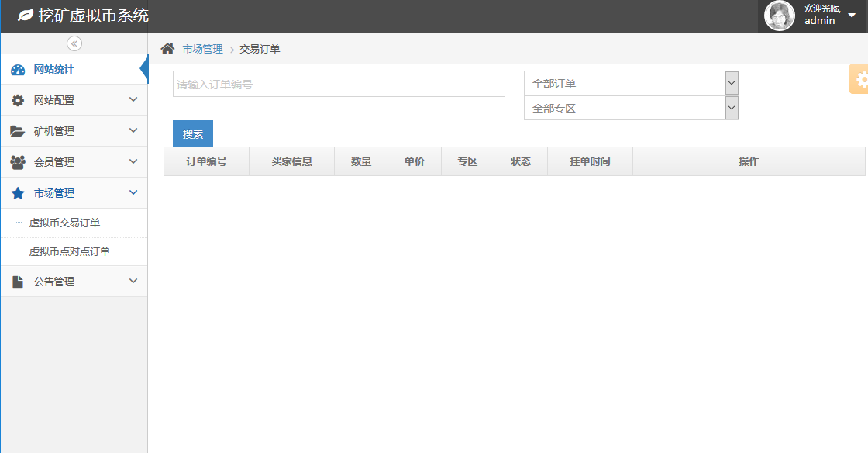
Task: Click the dashboard icon beside 网站统计
Action: pos(18,70)
